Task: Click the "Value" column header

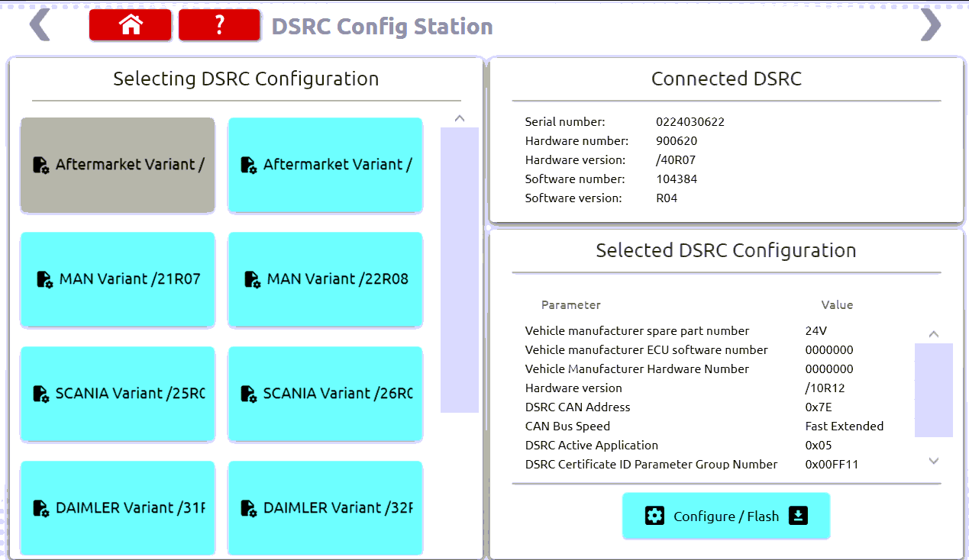Action: [837, 305]
